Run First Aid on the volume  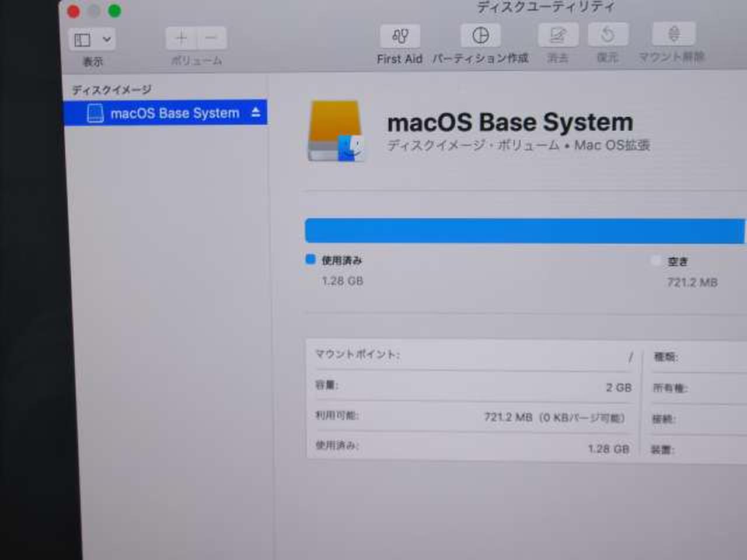click(400, 36)
